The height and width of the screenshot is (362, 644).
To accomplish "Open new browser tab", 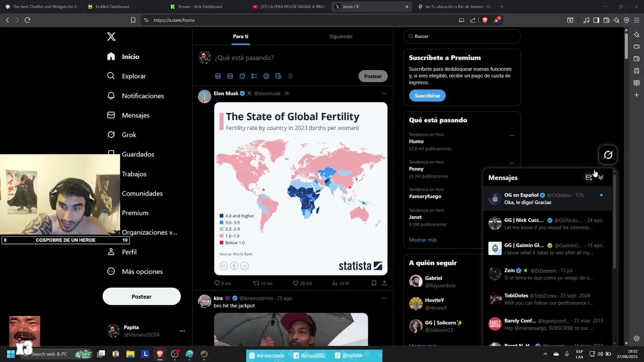I will (502, 7).
